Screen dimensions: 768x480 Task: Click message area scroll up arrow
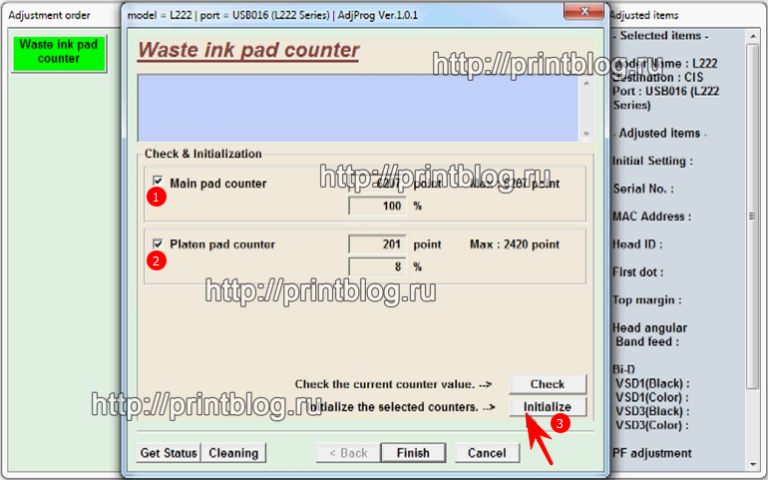pos(586,83)
